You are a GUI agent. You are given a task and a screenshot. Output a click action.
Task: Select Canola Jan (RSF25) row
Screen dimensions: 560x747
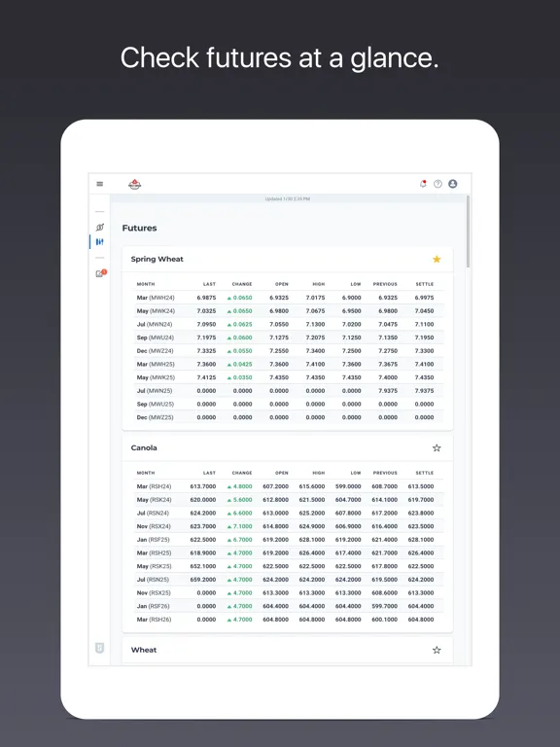tap(288, 540)
